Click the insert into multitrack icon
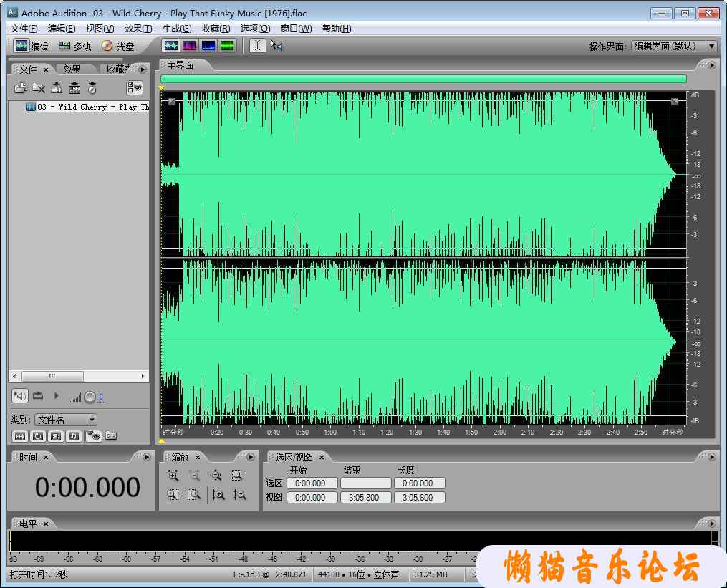Image resolution: width=727 pixels, height=588 pixels. click(x=74, y=87)
